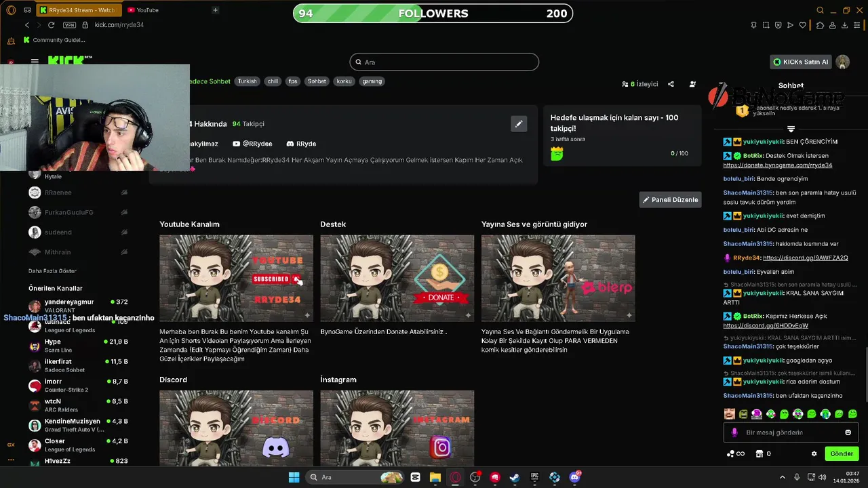Image resolution: width=868 pixels, height=488 pixels.
Task: Open chat settings gear icon
Action: 814,453
